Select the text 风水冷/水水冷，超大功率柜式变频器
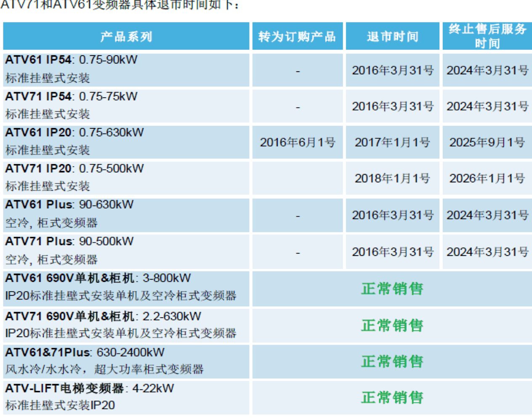The height and width of the screenshot is (420, 532). point(104,369)
